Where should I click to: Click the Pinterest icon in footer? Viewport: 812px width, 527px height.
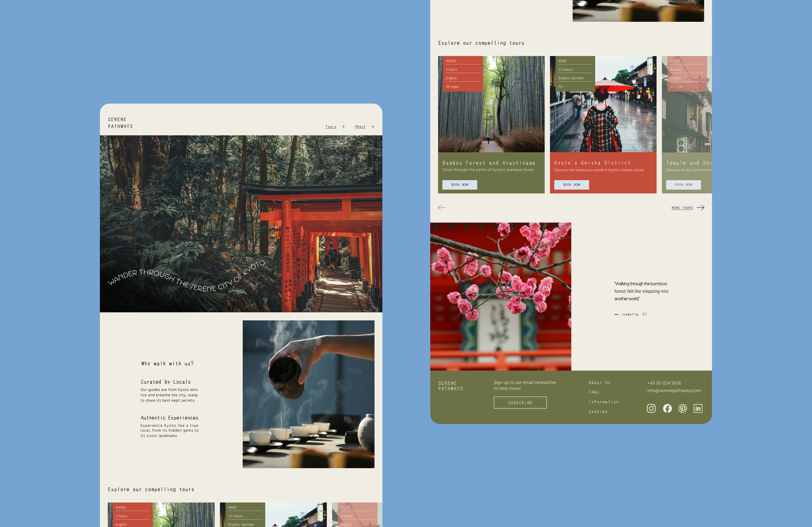683,408
